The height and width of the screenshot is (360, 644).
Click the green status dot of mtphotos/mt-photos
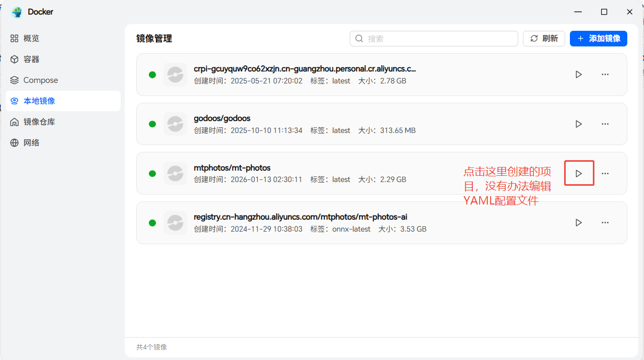[x=152, y=173]
